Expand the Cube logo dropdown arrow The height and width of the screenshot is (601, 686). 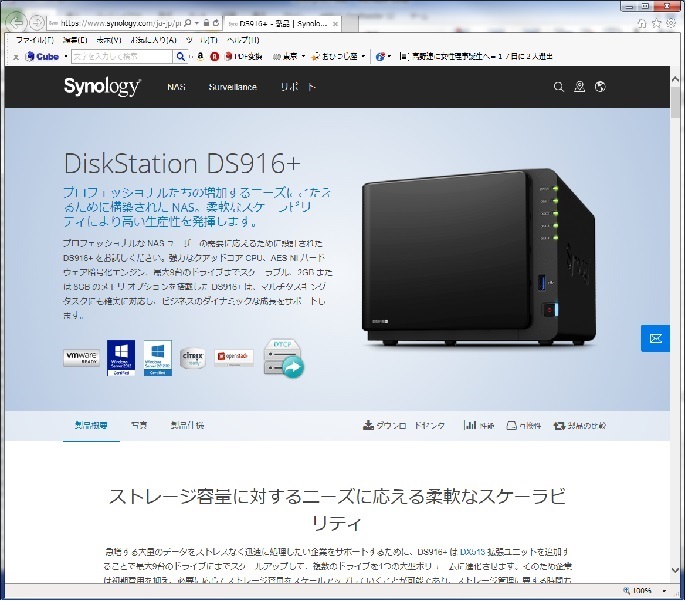pyautogui.click(x=66, y=57)
